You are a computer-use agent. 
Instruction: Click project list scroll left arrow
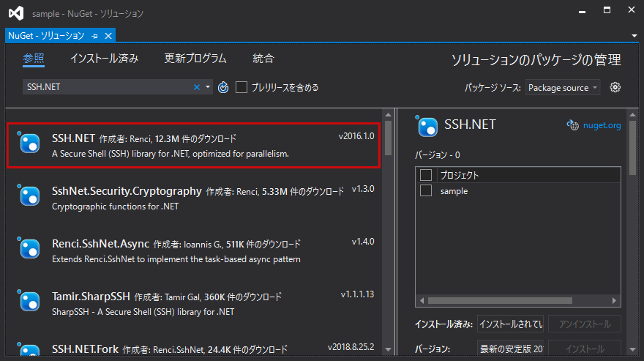coord(422,300)
